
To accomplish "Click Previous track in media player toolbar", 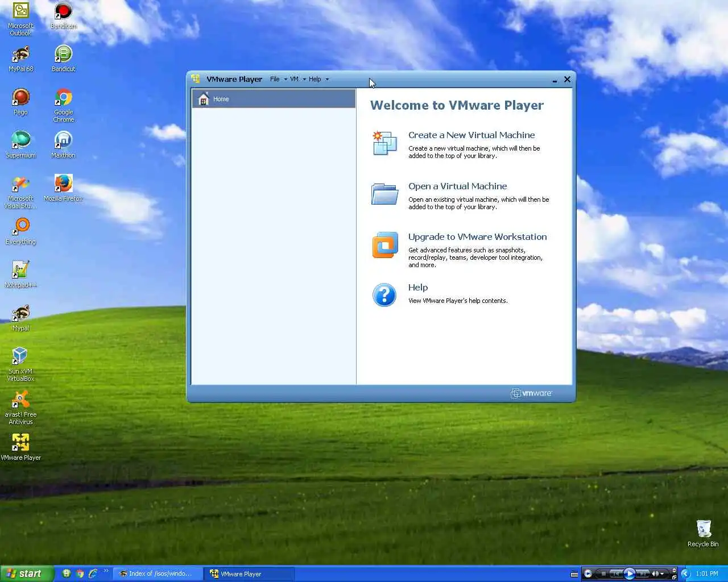I will tap(615, 573).
